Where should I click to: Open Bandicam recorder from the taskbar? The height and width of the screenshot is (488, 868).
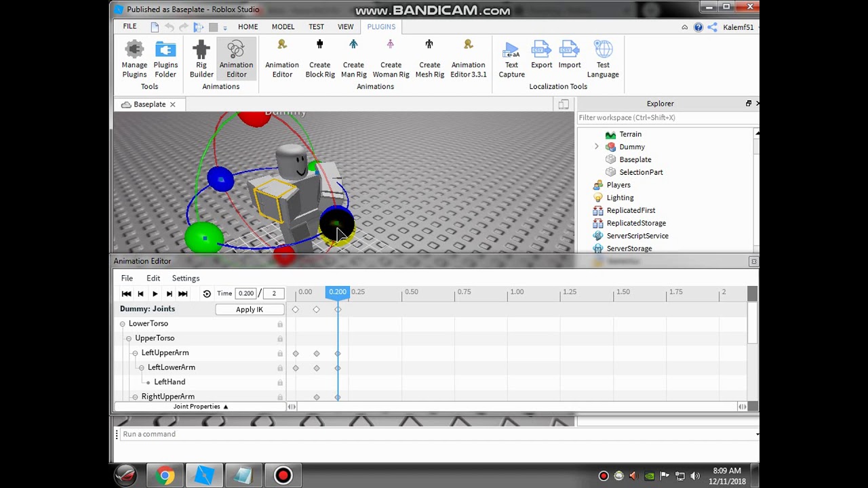(283, 476)
